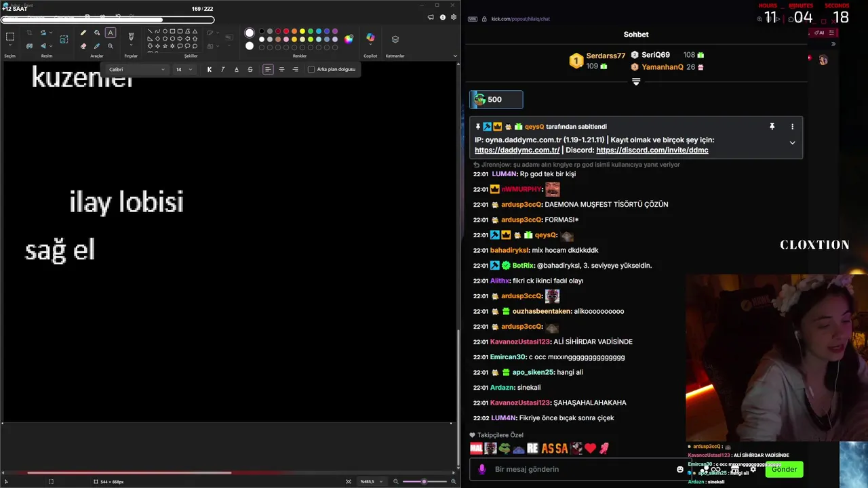Open the Edit colors wheel
The width and height of the screenshot is (868, 488).
pyautogui.click(x=349, y=39)
